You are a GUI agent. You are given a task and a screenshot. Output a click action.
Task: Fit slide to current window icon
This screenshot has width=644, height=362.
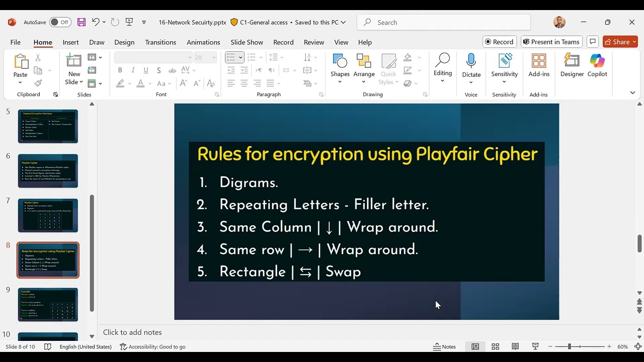[x=637, y=346]
